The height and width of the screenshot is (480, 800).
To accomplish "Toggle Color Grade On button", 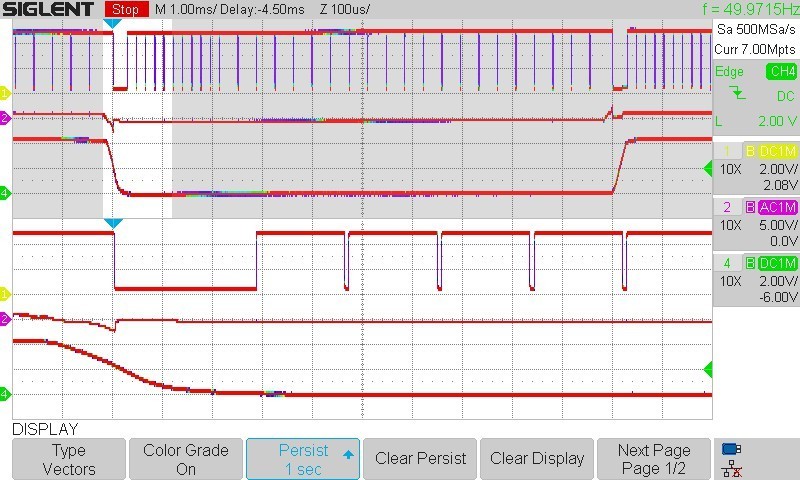I will (x=186, y=459).
